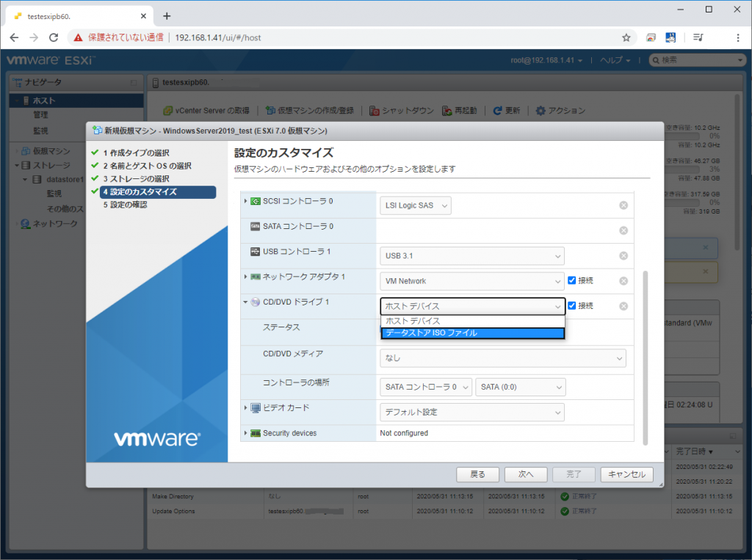Go to step 1 作成タイプの選択

136,153
